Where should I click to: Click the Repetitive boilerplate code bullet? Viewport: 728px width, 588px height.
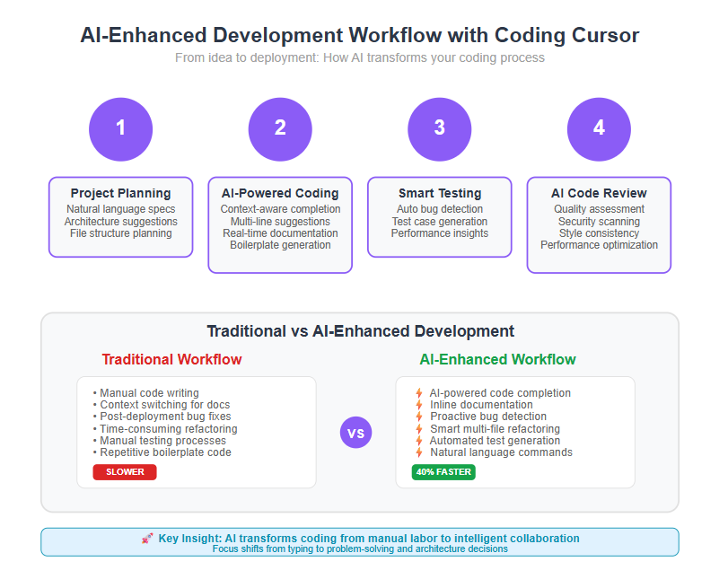point(162,452)
